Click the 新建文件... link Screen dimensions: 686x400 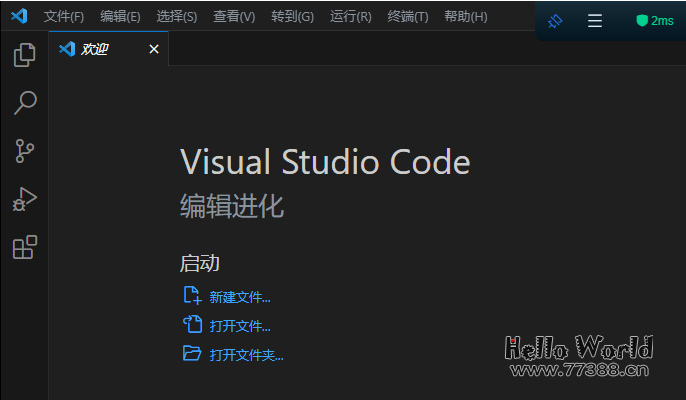[x=240, y=298]
